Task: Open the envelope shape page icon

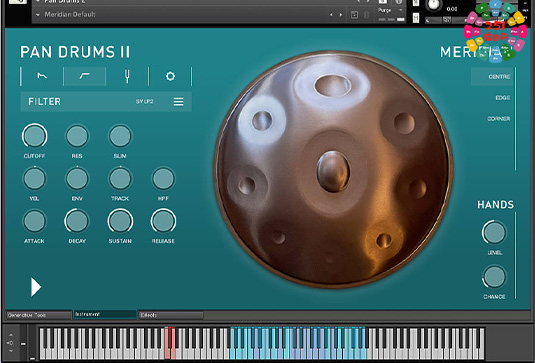Action: pos(42,76)
